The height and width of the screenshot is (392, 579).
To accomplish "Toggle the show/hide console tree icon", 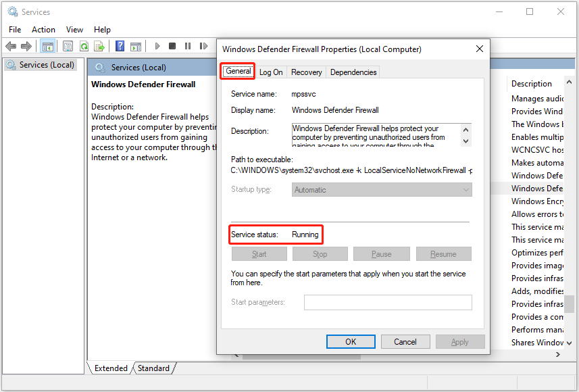I will 48,46.
